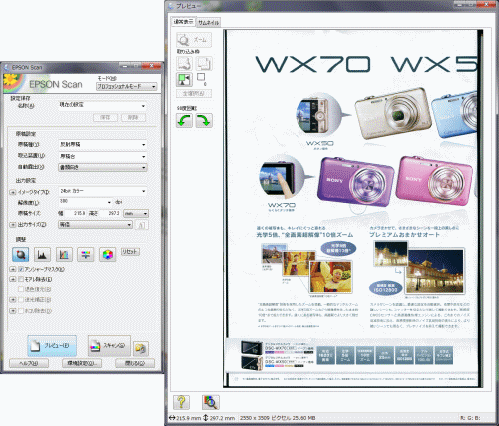Click the Scan (スキャン) button
The image size is (499, 426).
pos(109,346)
